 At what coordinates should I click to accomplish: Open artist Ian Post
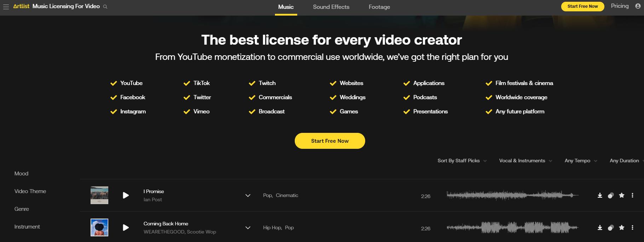click(x=153, y=199)
